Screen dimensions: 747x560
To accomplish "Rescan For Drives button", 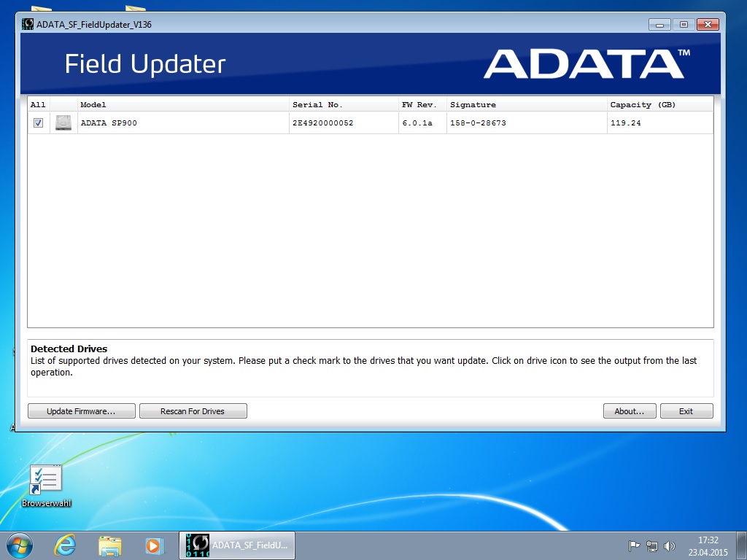I will point(193,411).
